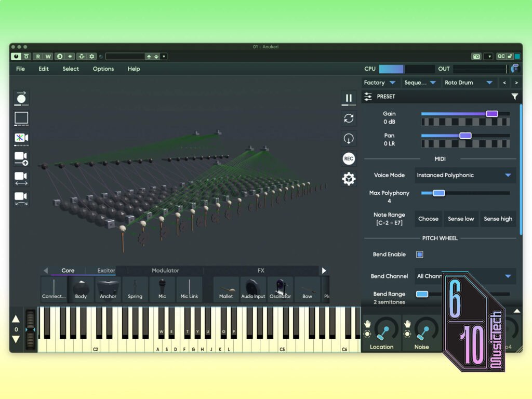Click the Sense low button
Screen dimensions: 532x399
461,219
